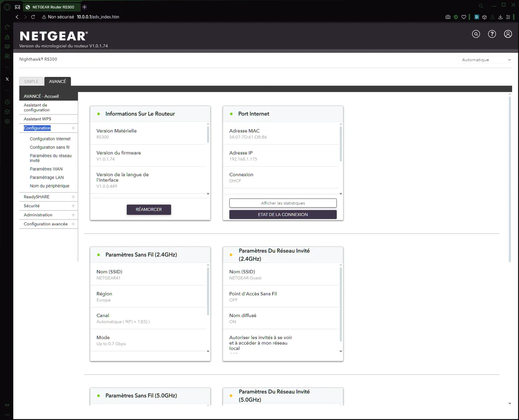
Task: Open the Automatique language dropdown
Action: coord(485,60)
